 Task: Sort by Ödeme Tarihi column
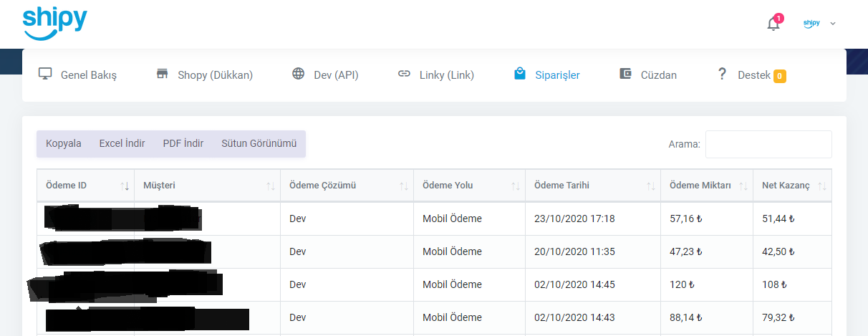pos(593,186)
